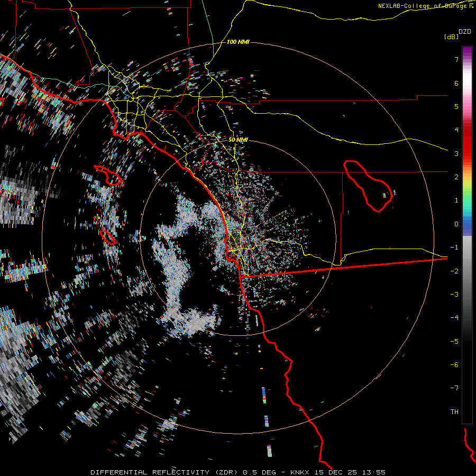Click the 1 dB tick label on the scale
Viewport: 476px width, 476px height.
point(456,200)
